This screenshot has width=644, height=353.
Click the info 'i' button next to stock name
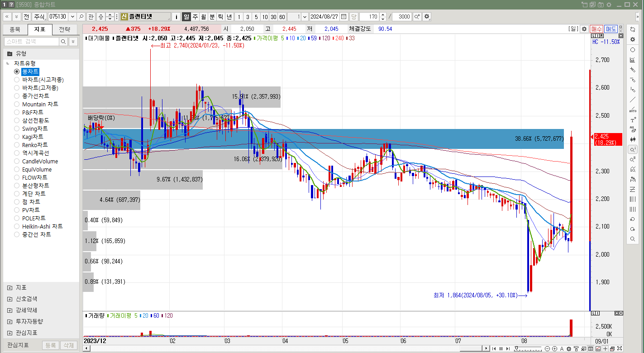click(x=177, y=17)
